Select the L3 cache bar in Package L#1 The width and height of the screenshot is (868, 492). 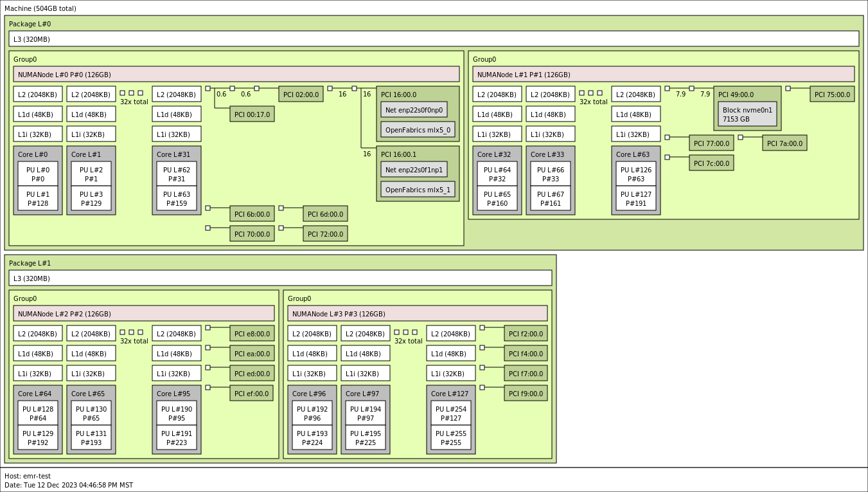280,278
